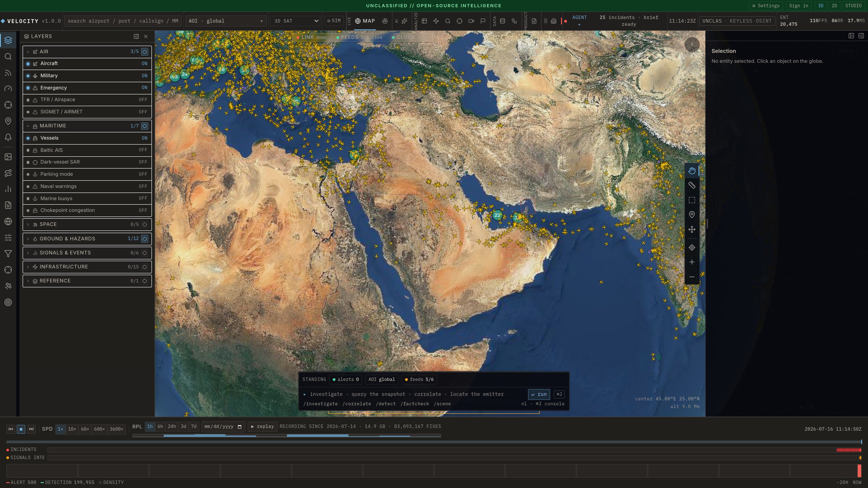Enable the Dark-vessel SAR layer

tap(87, 162)
